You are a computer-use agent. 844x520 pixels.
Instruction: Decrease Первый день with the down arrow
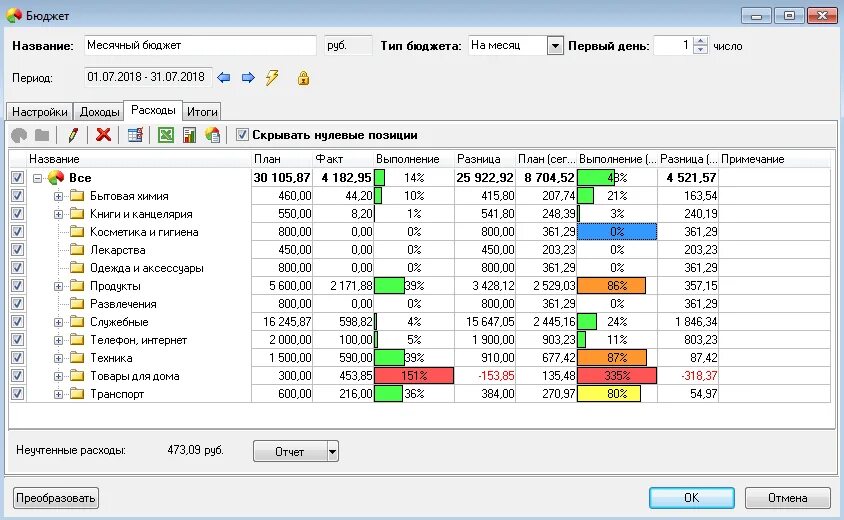click(x=700, y=50)
